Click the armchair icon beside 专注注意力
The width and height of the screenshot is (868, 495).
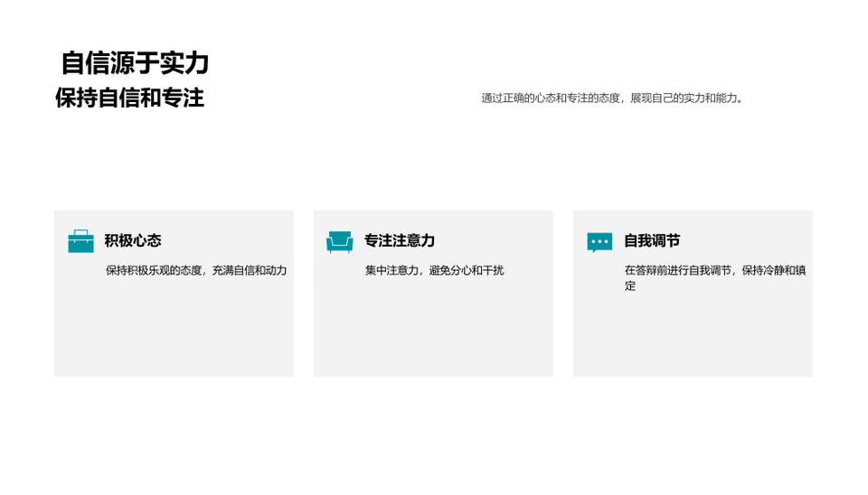pos(339,241)
